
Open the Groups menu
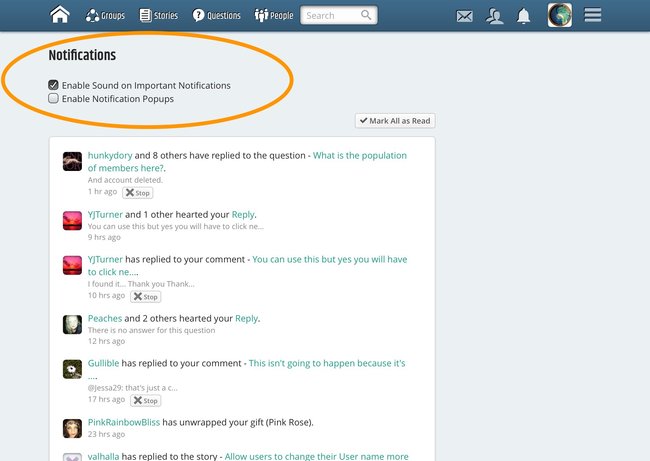[x=105, y=16]
